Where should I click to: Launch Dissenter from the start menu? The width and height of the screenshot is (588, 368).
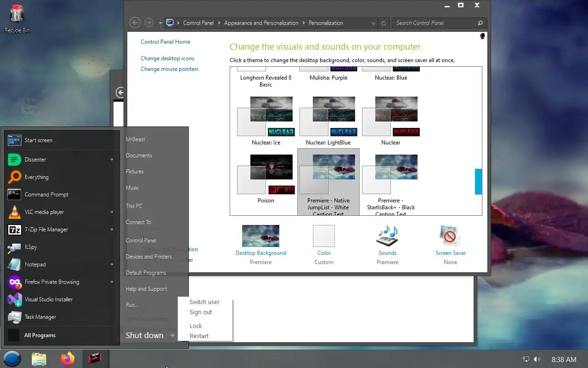pos(61,160)
